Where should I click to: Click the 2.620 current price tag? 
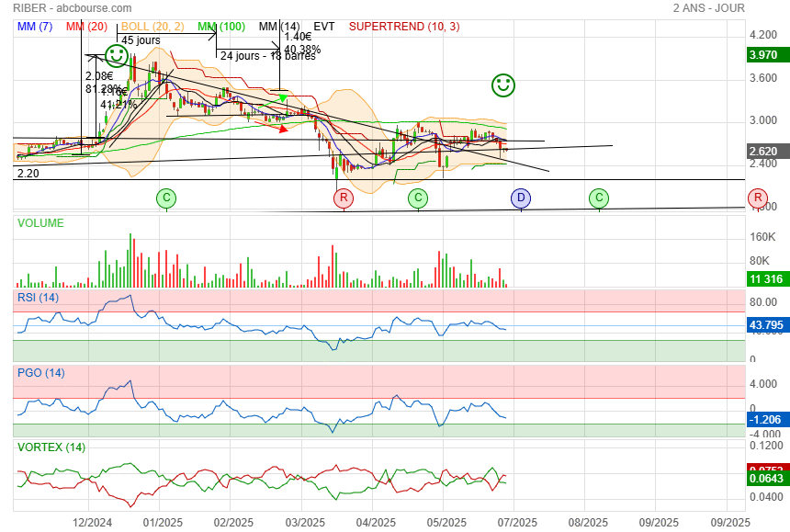pyautogui.click(x=765, y=152)
